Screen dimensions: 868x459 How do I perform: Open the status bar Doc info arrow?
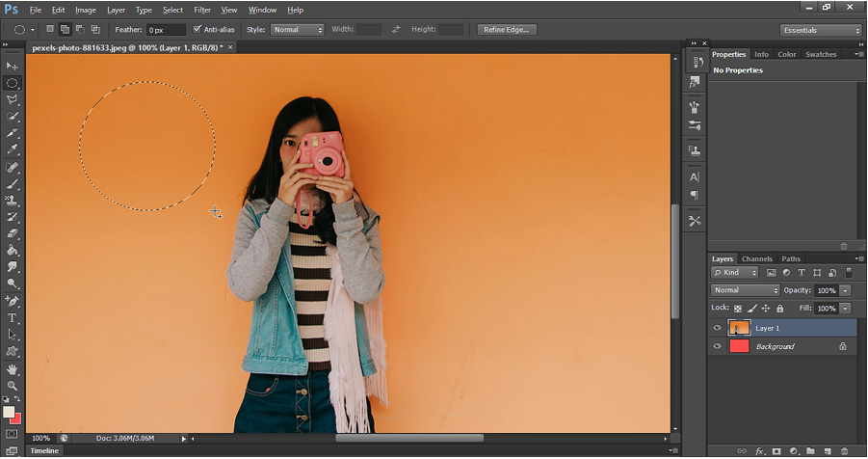point(184,439)
